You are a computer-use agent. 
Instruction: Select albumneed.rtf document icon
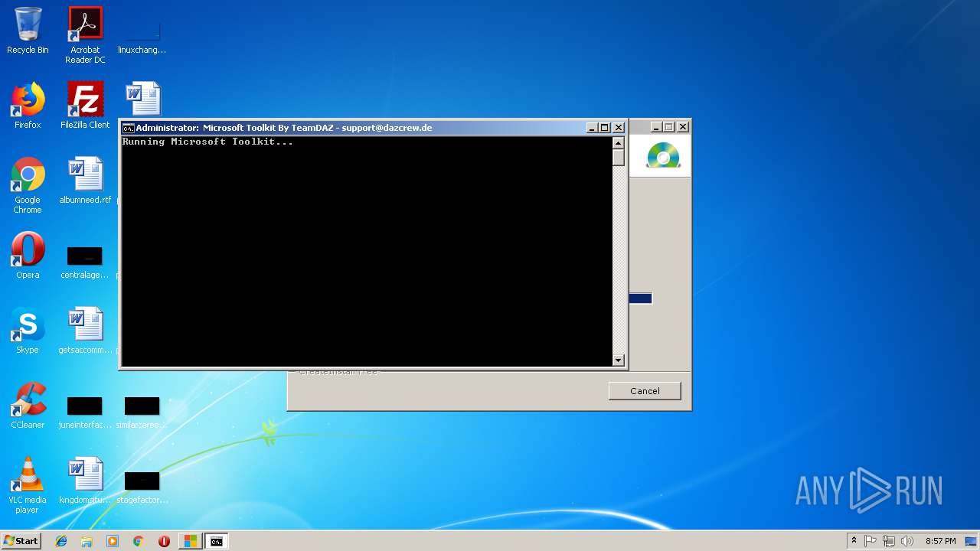click(85, 181)
